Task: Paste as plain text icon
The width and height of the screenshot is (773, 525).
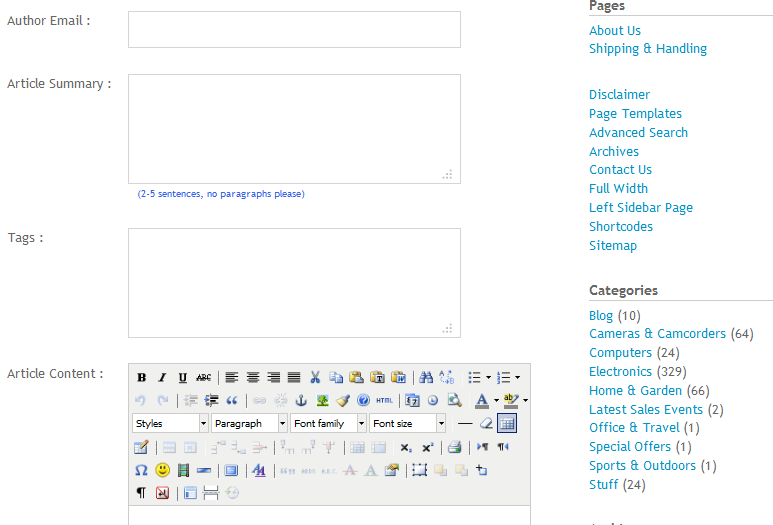Action: coord(378,378)
